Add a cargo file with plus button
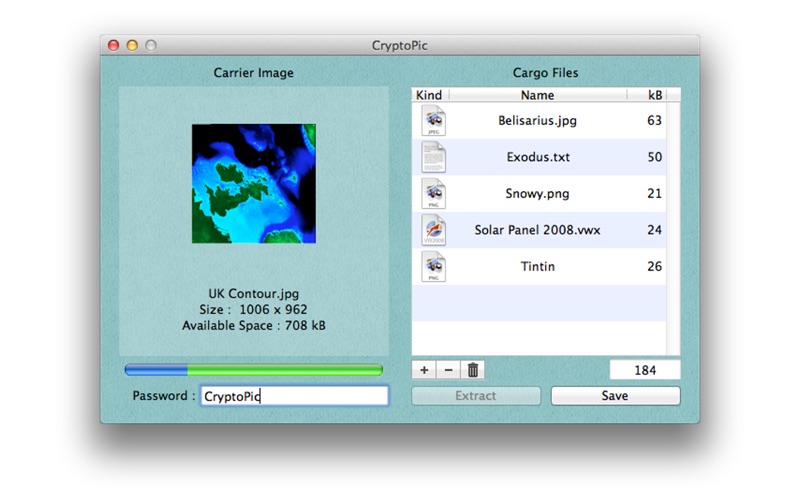The height and width of the screenshot is (500, 800). point(424,370)
